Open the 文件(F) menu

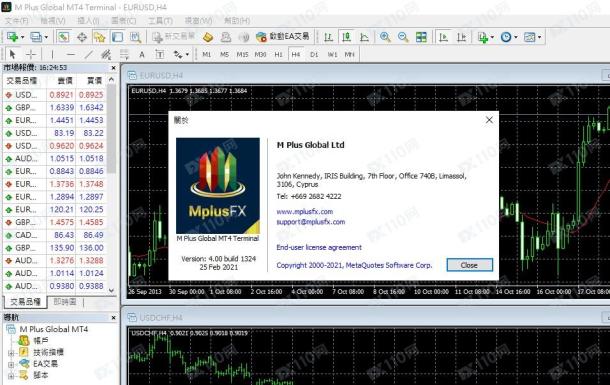pyautogui.click(x=17, y=21)
